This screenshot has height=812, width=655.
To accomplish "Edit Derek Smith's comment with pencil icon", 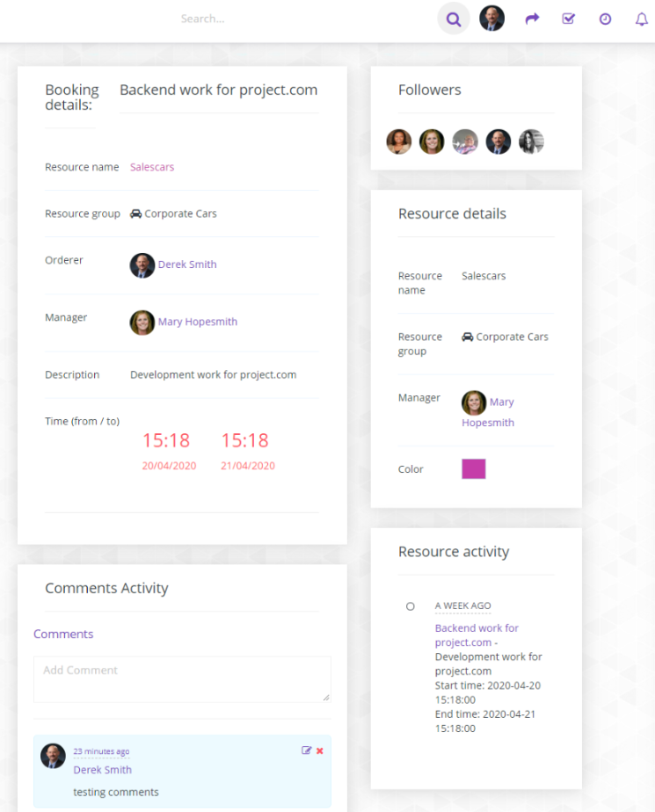I will [306, 750].
